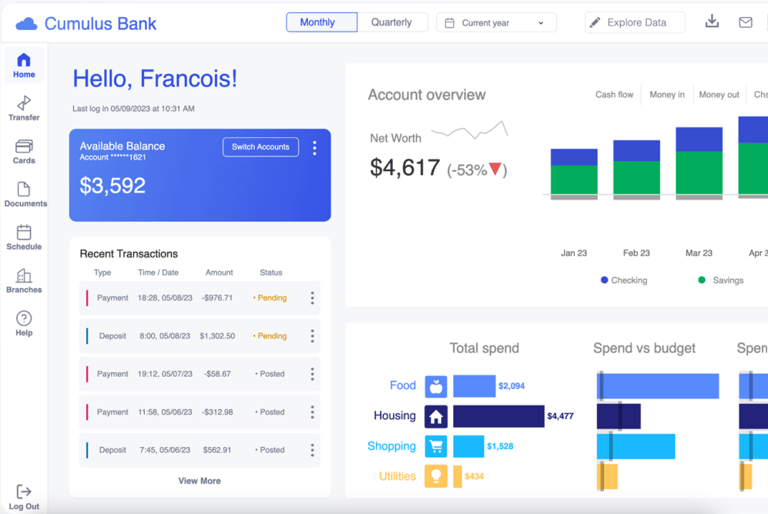Click the Food category label
Image resolution: width=768 pixels, height=514 pixels.
[x=403, y=386]
